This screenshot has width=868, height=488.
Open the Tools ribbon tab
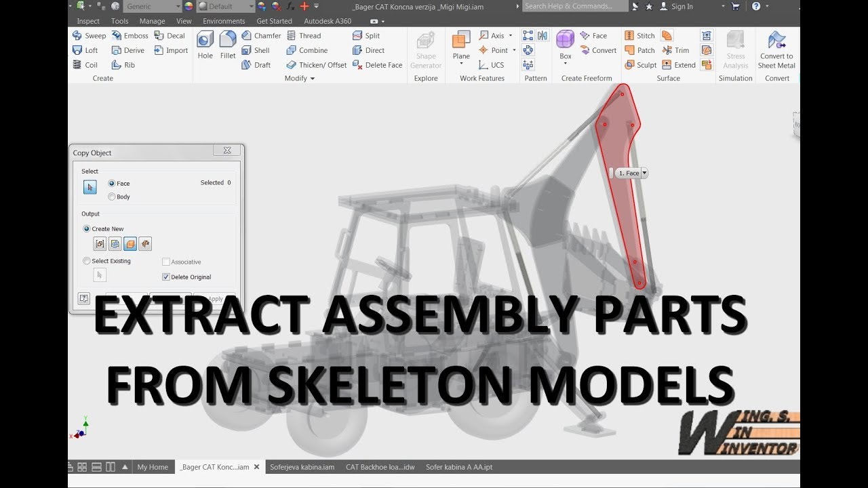120,21
